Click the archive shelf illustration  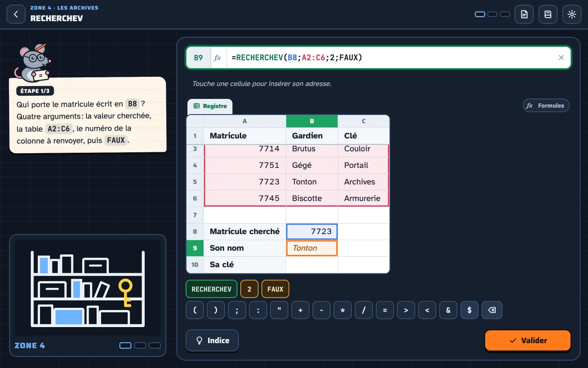[x=88, y=287]
